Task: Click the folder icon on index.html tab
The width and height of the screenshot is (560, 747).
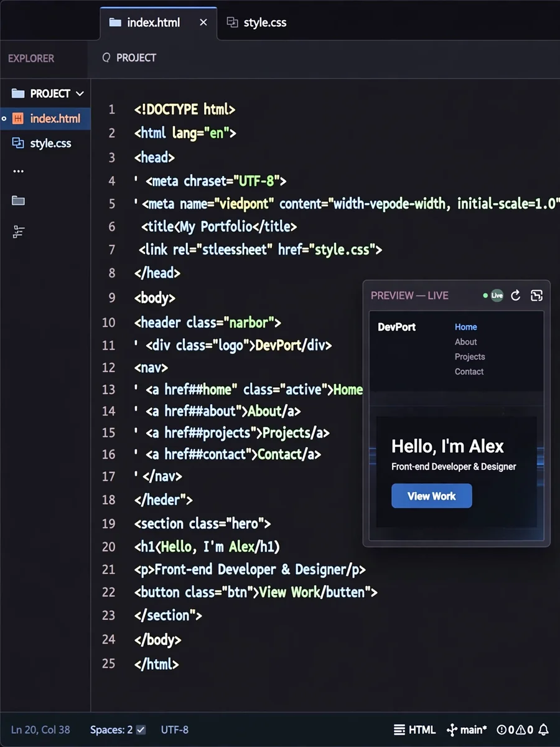Action: [115, 22]
